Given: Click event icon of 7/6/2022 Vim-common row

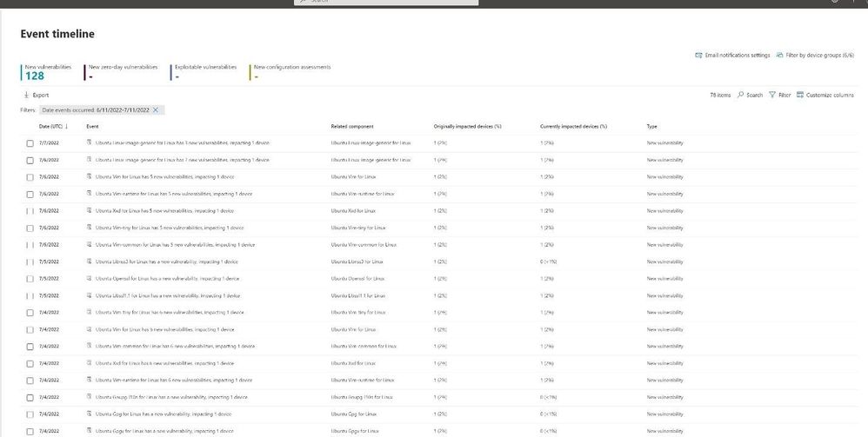Looking at the screenshot, I should pos(89,244).
